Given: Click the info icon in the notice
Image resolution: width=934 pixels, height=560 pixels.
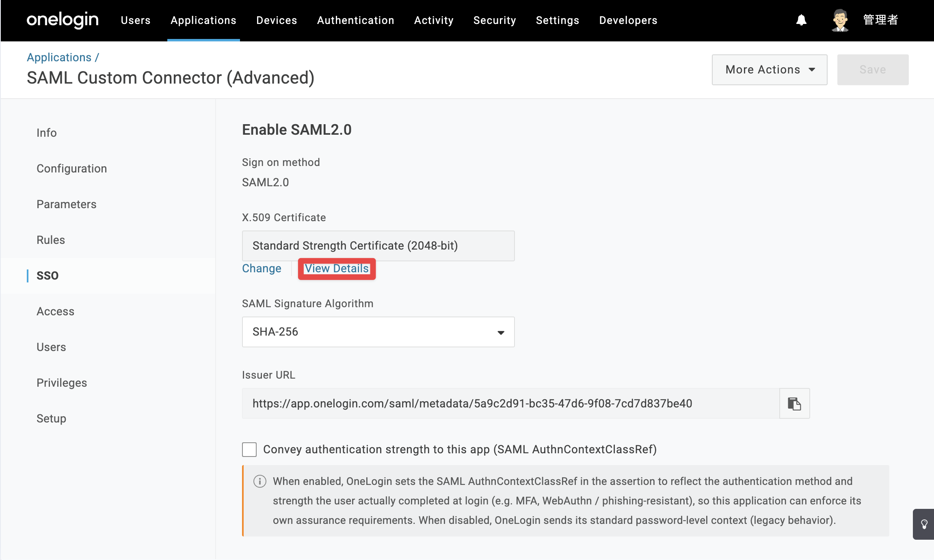Looking at the screenshot, I should pyautogui.click(x=260, y=481).
